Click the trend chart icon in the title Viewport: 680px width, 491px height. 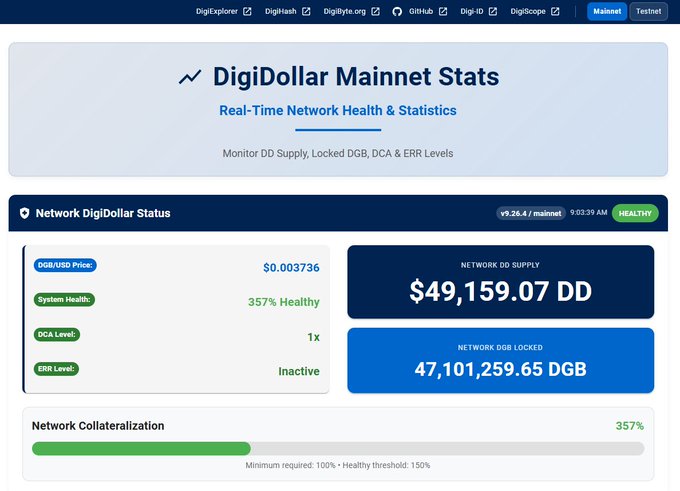point(190,77)
